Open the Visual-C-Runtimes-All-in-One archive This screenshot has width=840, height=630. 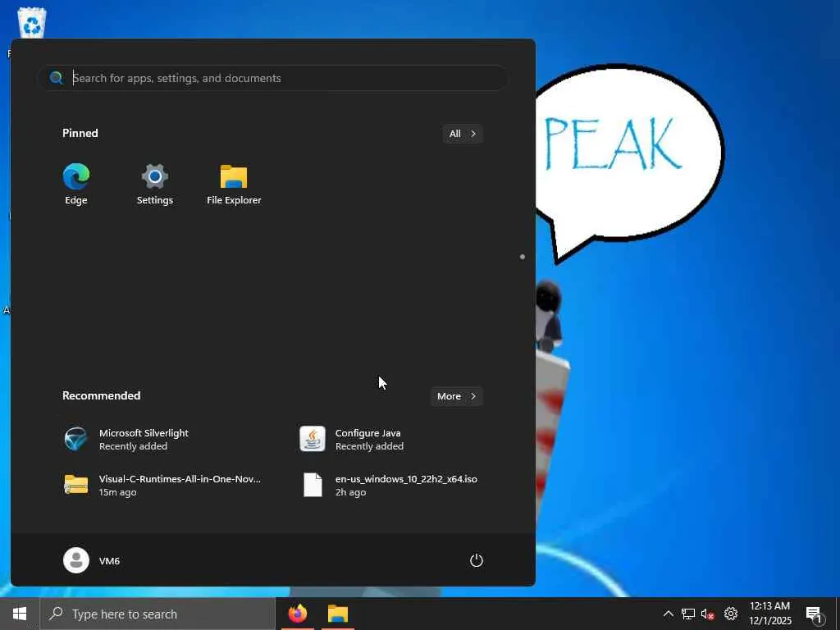163,485
